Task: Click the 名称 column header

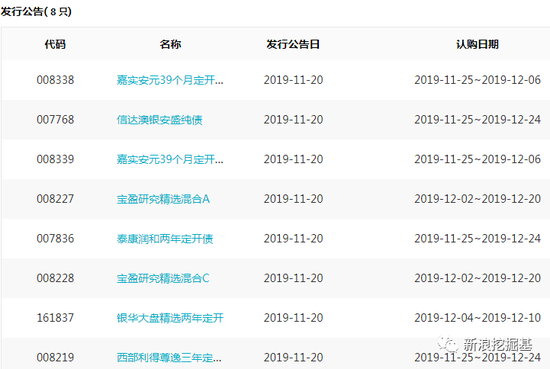Action: pyautogui.click(x=170, y=45)
